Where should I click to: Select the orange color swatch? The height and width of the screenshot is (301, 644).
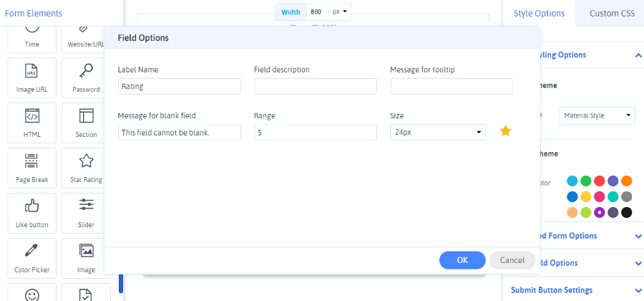626,181
